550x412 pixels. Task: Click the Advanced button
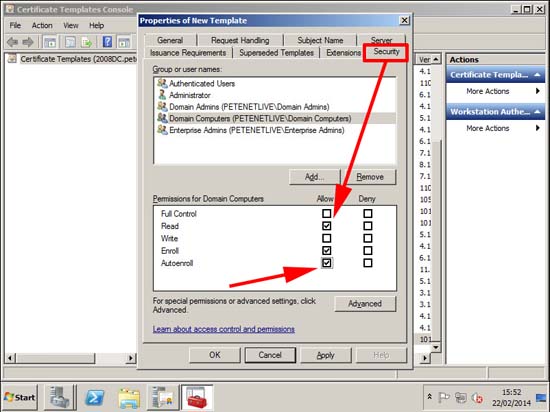pyautogui.click(x=365, y=304)
